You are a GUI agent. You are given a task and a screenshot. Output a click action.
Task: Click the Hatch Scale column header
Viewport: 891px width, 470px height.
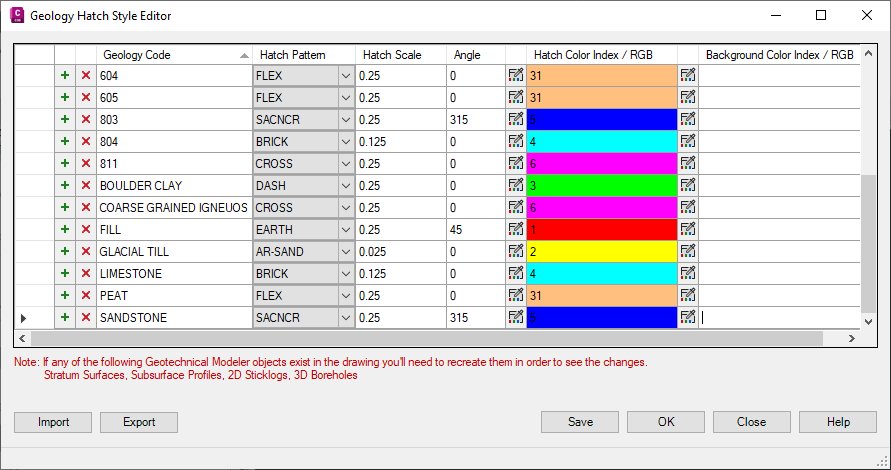point(401,55)
